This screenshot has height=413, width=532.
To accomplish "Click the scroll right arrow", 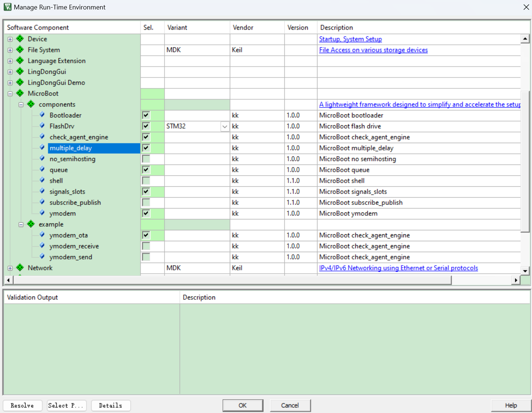I will click(516, 280).
